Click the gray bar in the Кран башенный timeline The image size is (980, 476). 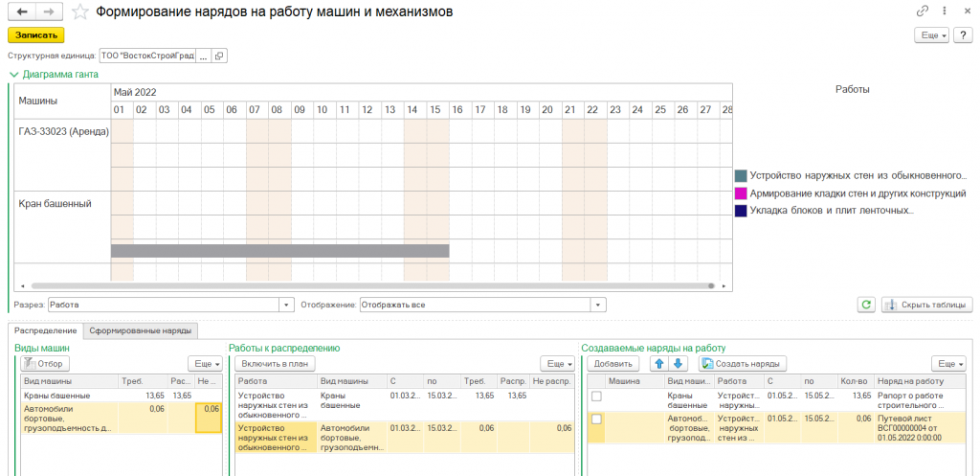[x=279, y=251]
